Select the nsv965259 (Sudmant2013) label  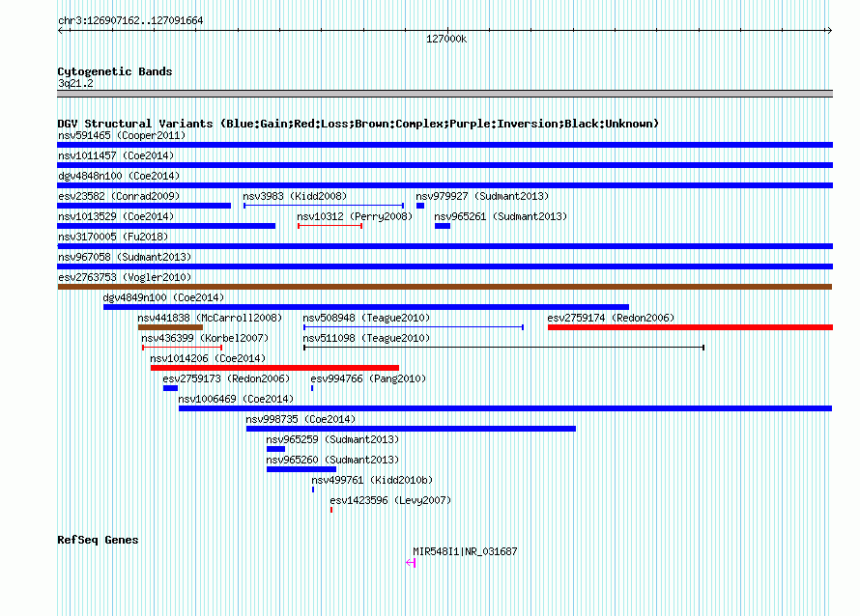(x=332, y=439)
